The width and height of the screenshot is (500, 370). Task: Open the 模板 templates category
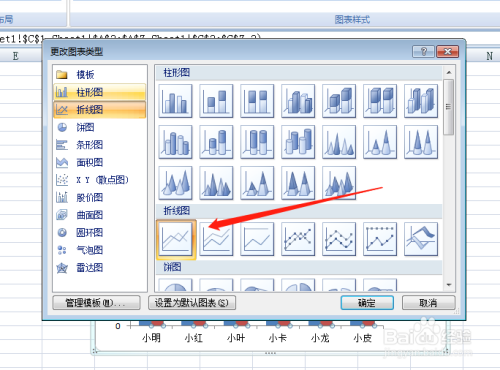(100, 74)
